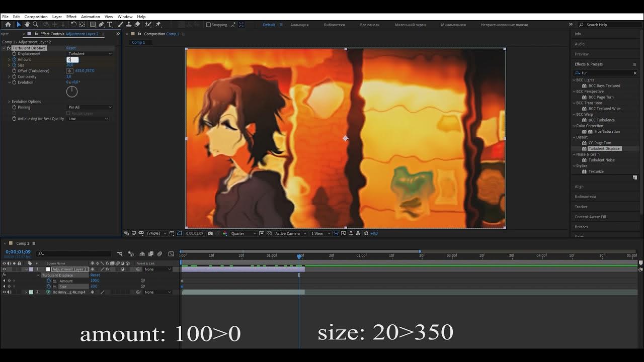The image size is (644, 362).
Task: Select the Roto Brush tool
Action: (x=148, y=24)
